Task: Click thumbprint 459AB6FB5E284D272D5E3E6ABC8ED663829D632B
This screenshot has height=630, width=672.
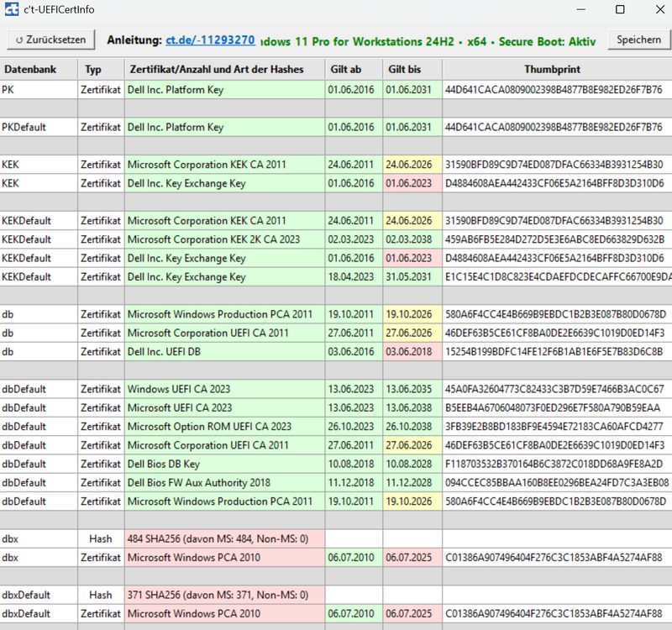Action: point(557,239)
